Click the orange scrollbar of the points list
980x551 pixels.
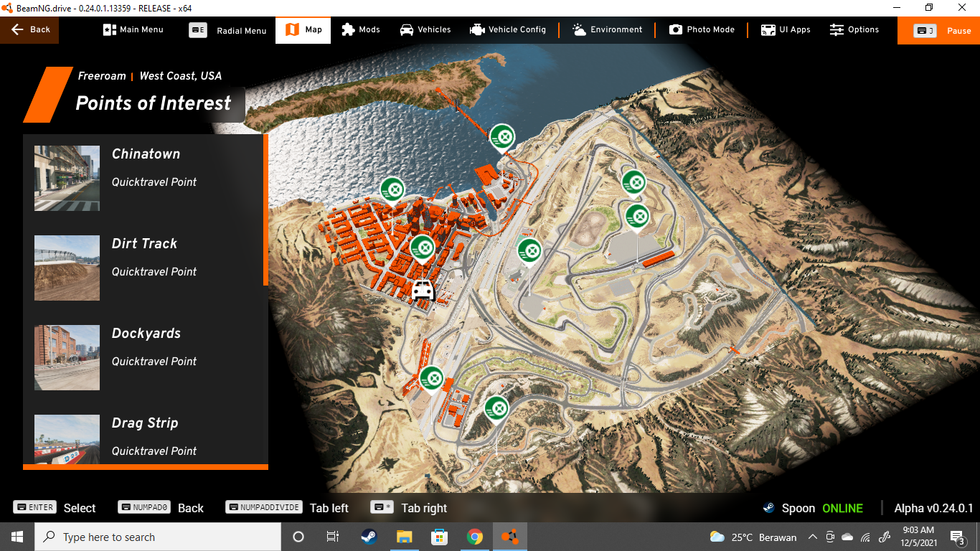(x=266, y=209)
